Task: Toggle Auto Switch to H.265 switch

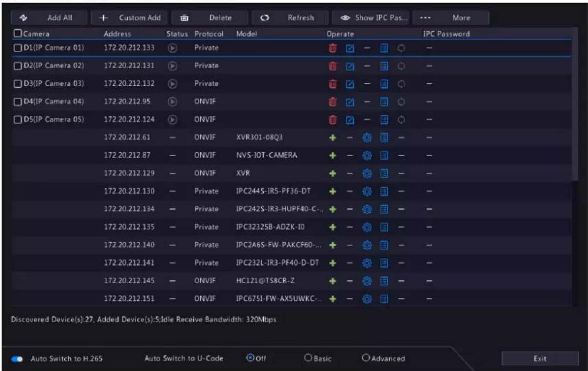Action: coord(17,359)
